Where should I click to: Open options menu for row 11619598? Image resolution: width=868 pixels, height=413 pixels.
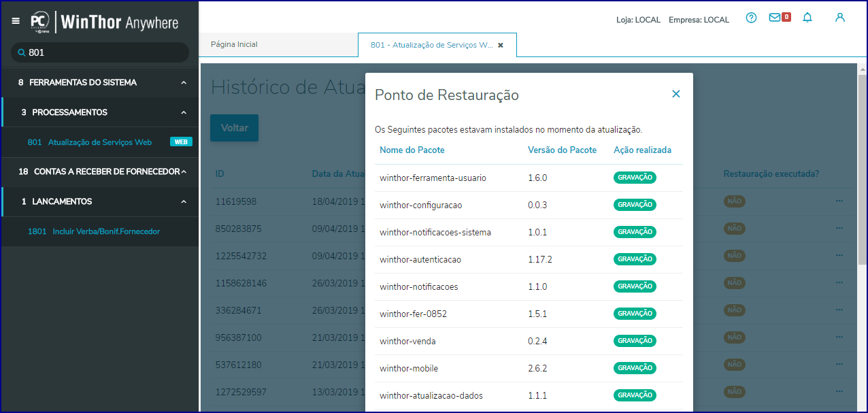click(x=839, y=201)
